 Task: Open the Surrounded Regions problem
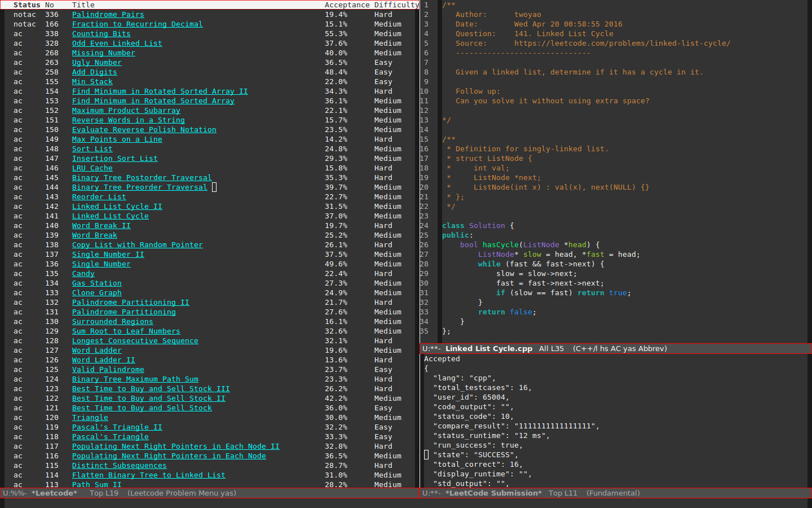(x=112, y=322)
